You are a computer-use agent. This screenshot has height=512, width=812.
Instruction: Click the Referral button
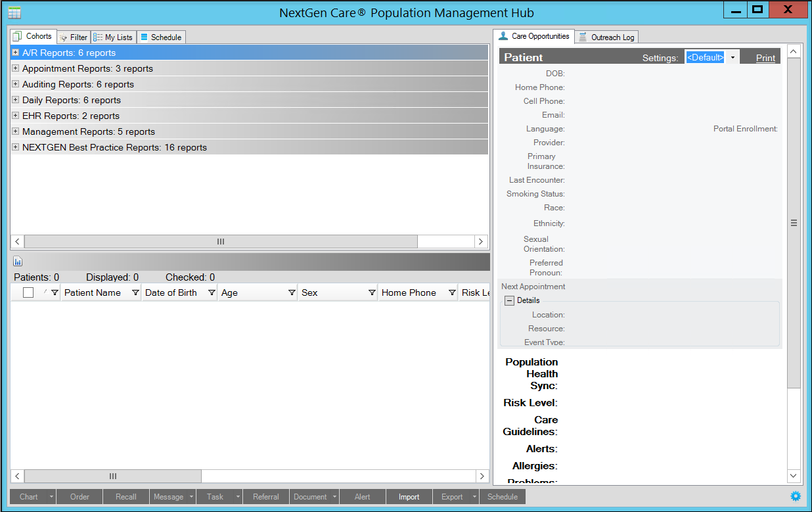pyautogui.click(x=266, y=497)
